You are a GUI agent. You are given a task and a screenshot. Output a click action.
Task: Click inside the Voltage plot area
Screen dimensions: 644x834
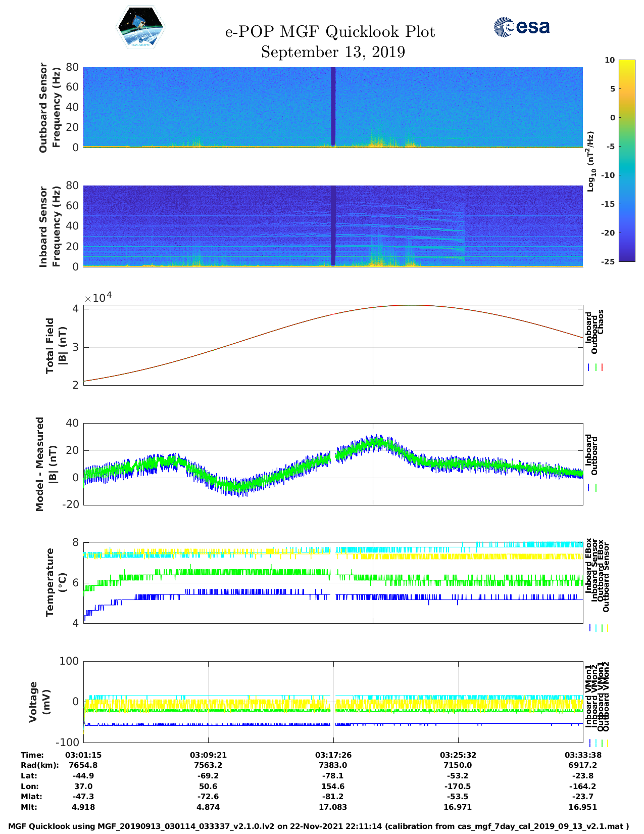tap(333, 702)
